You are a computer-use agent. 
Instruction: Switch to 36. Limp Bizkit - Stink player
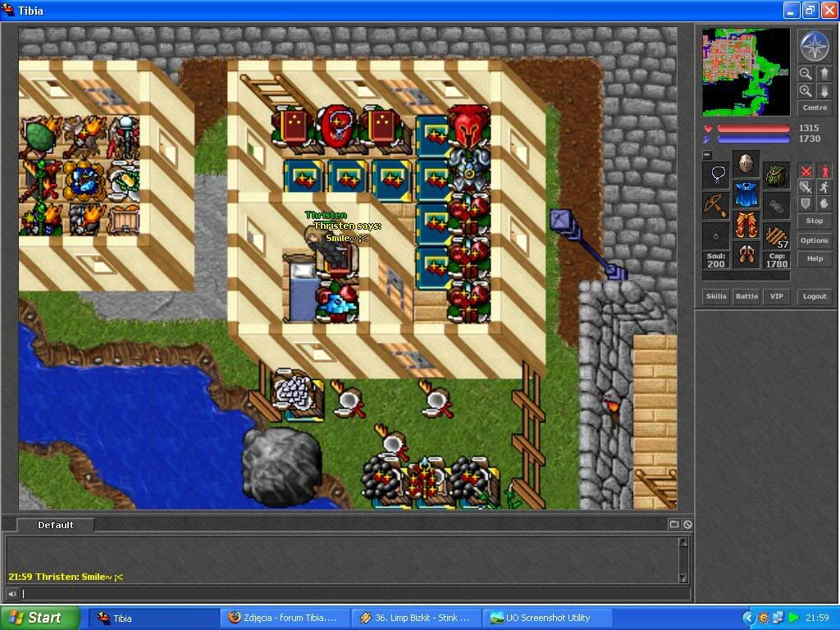pos(416,619)
